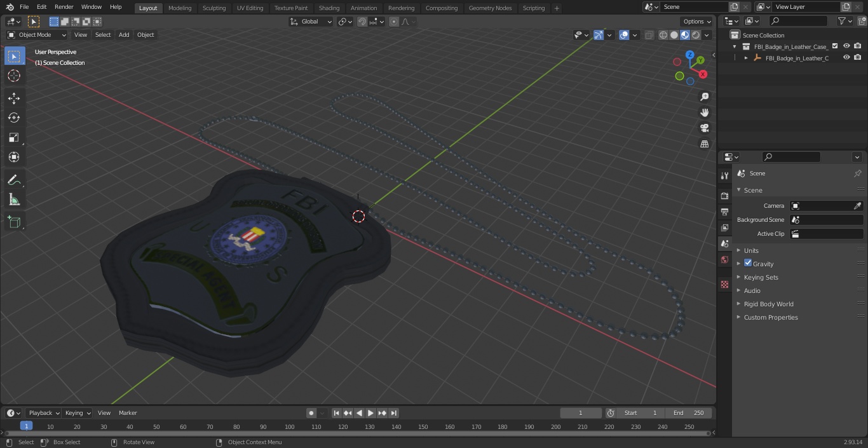Open the Playback dropdown in the timeline
The image size is (868, 448).
pyautogui.click(x=43, y=413)
